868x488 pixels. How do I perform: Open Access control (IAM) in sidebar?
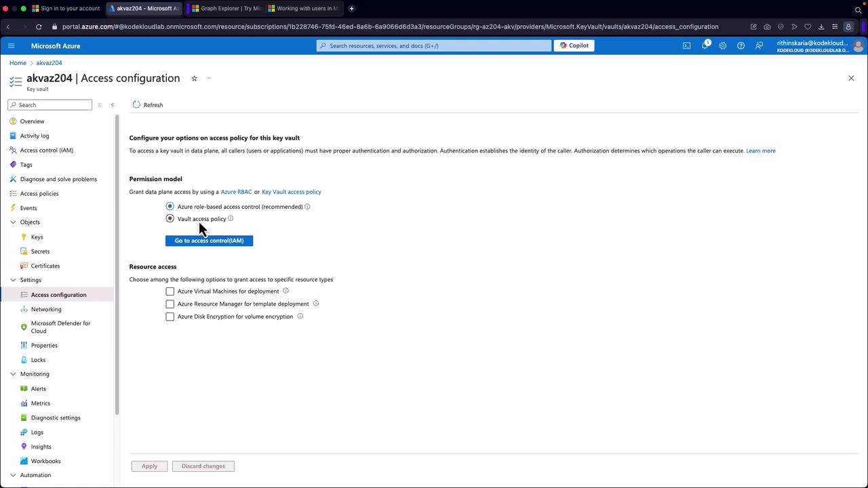pos(47,150)
